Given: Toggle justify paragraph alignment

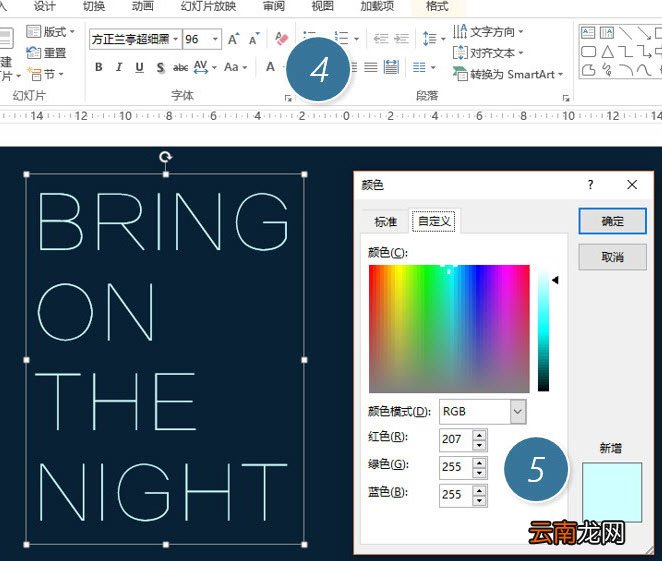Looking at the screenshot, I should tap(371, 67).
